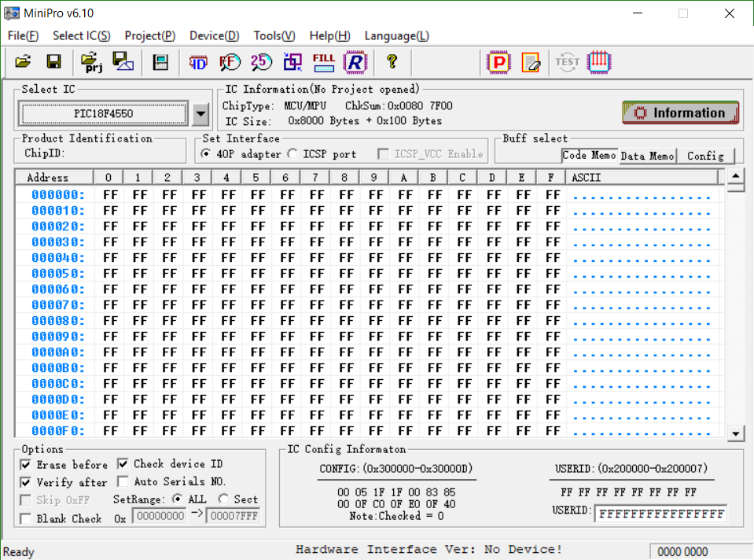Viewport: 754px width, 560px height.
Task: Select the ALL range radio button
Action: tap(177, 499)
